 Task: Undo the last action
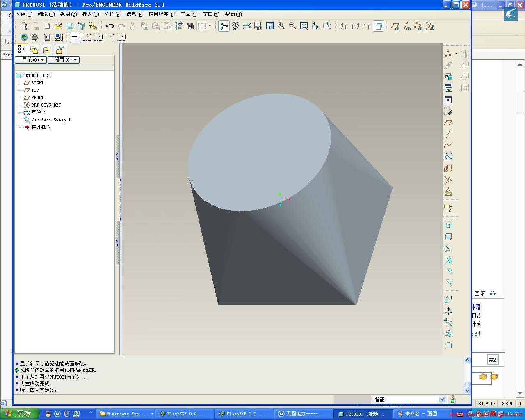pyautogui.click(x=110, y=26)
